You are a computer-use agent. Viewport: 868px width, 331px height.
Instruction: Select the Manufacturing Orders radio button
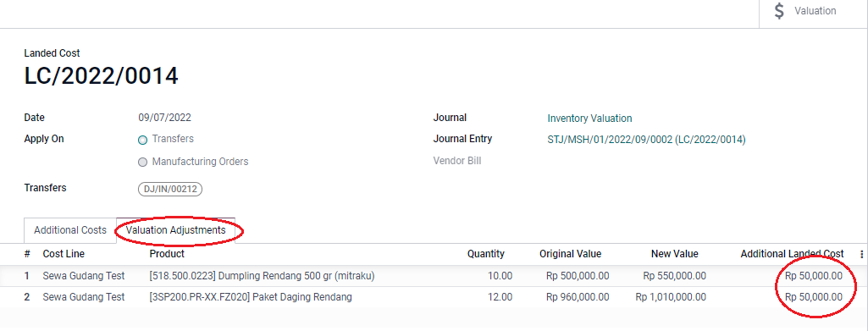click(x=142, y=163)
